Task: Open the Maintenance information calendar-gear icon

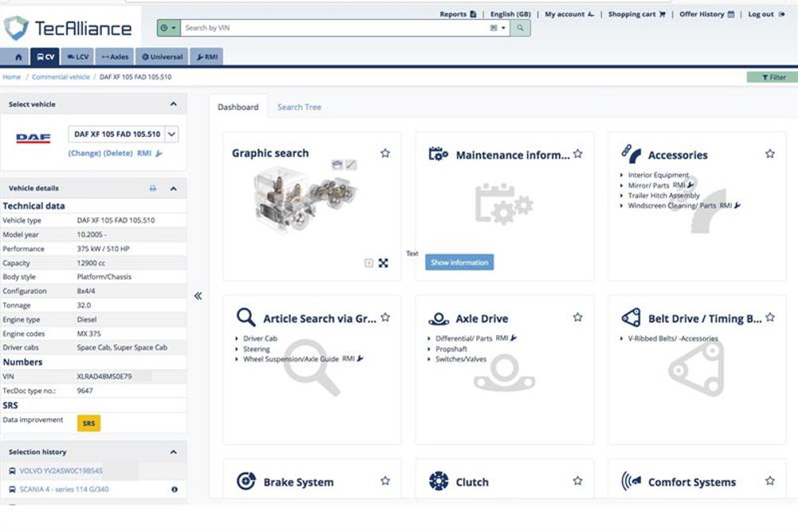Action: tap(438, 154)
